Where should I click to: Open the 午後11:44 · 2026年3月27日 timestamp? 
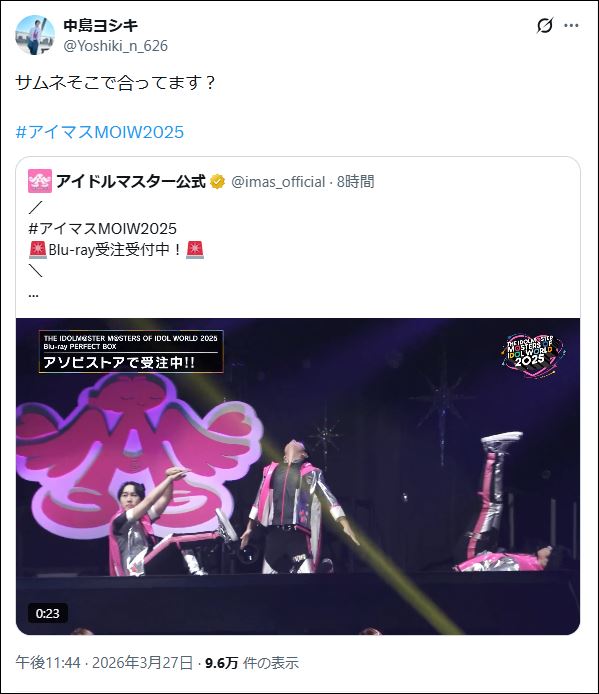coord(104,663)
